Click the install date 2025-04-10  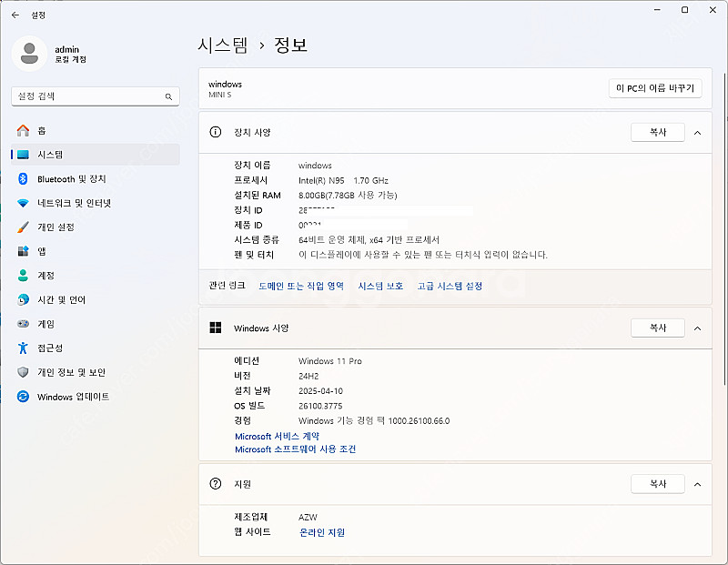321,391
